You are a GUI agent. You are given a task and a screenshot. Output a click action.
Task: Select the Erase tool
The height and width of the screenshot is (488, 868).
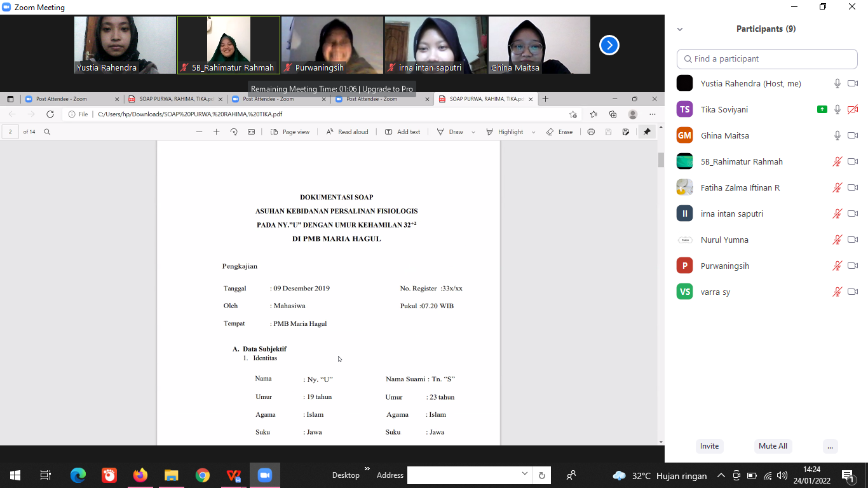pyautogui.click(x=560, y=132)
